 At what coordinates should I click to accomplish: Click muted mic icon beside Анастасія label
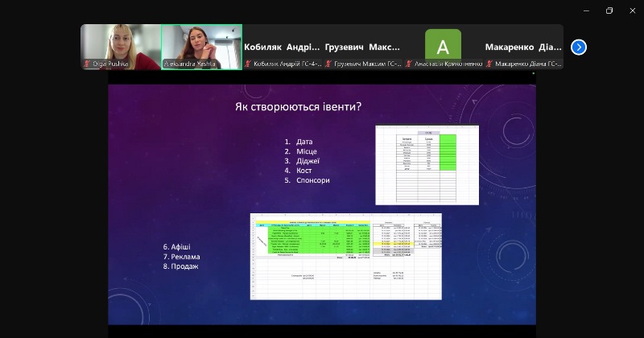click(x=409, y=64)
